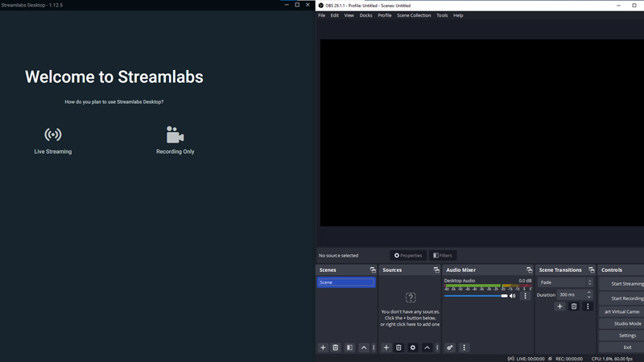Remove source using the Sources trash icon
644x362 pixels.
point(398,348)
